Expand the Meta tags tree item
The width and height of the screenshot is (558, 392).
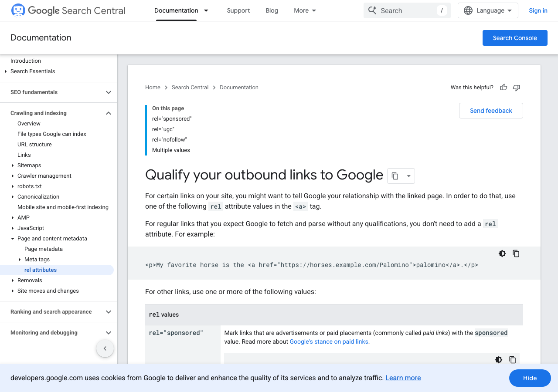point(19,260)
